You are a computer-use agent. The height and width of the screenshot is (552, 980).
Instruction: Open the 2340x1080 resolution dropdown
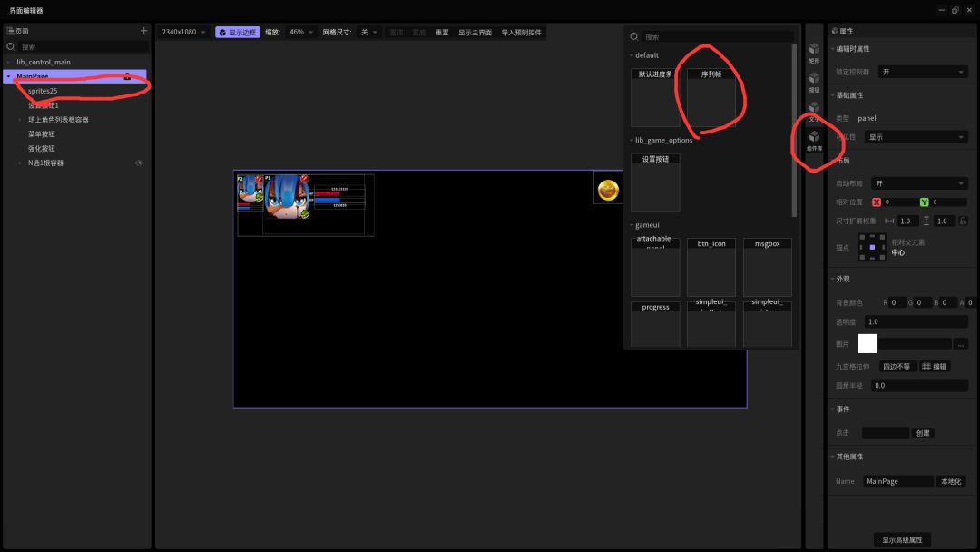[x=183, y=32]
